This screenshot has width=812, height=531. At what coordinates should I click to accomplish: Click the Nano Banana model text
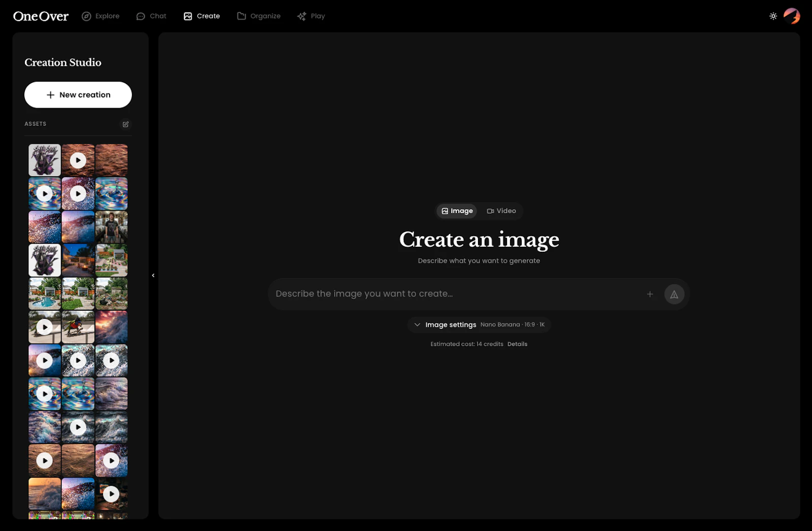500,325
